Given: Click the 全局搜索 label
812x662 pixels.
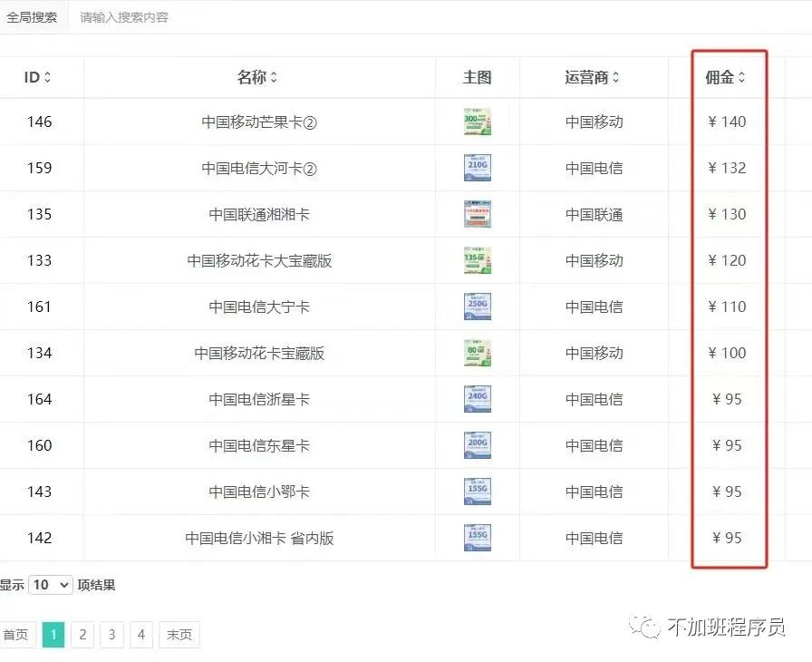Looking at the screenshot, I should point(32,17).
